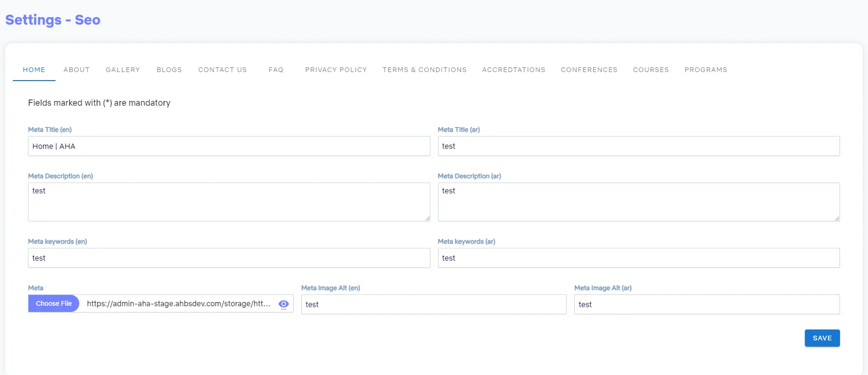
Task: Click the Meta image file URL text
Action: tap(178, 303)
